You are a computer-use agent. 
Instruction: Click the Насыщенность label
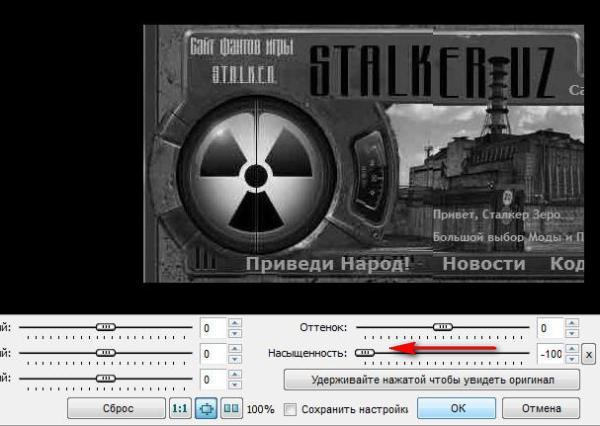point(307,353)
